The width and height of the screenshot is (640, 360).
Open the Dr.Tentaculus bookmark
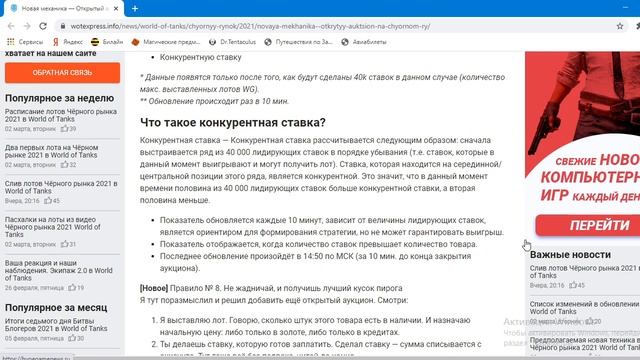tap(232, 42)
